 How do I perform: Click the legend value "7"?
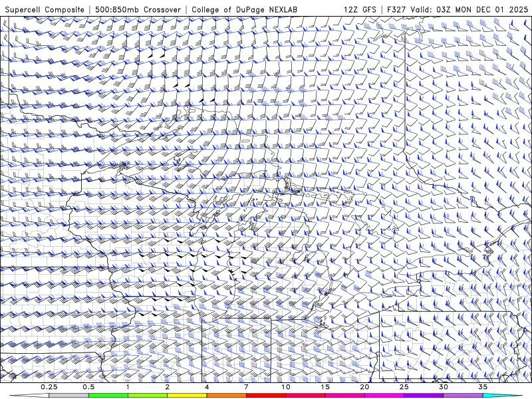(246, 387)
